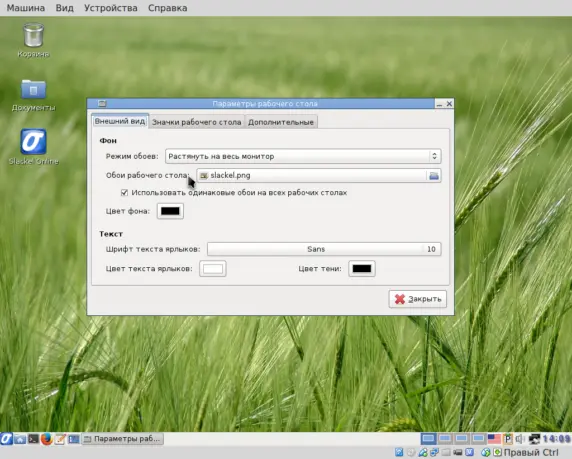Open the white label text color swatch
572x459 pixels.
[213, 269]
